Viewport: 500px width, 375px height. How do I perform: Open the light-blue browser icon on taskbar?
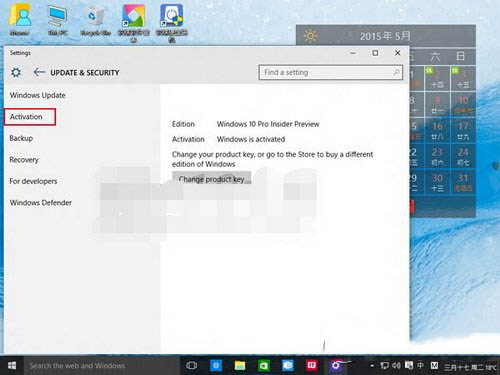[x=287, y=365]
